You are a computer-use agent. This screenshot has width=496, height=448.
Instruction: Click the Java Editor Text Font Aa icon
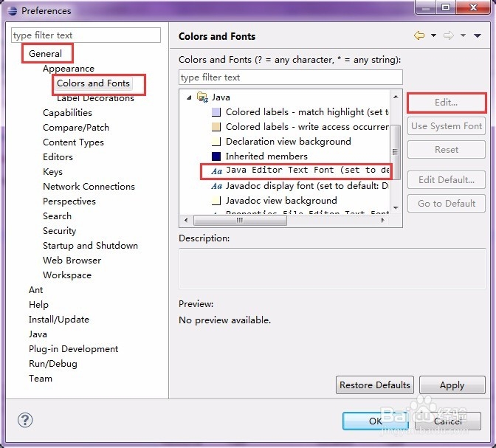pos(217,171)
